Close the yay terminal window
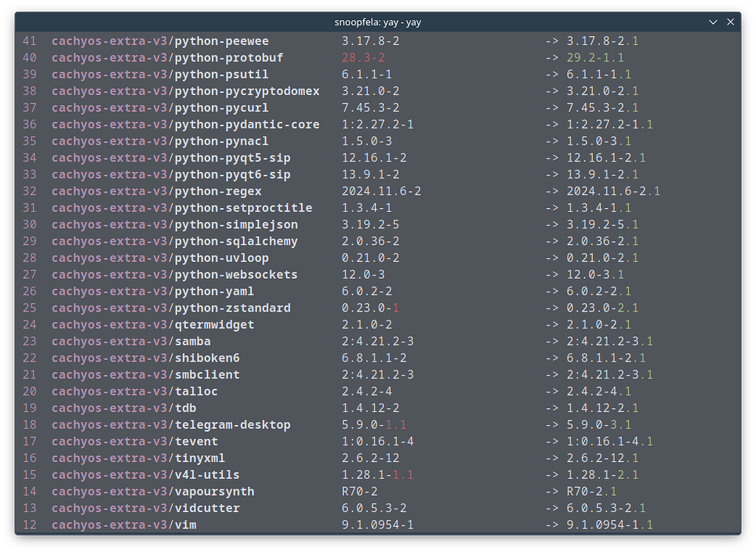Image resolution: width=756 pixels, height=552 pixels. 730,22
